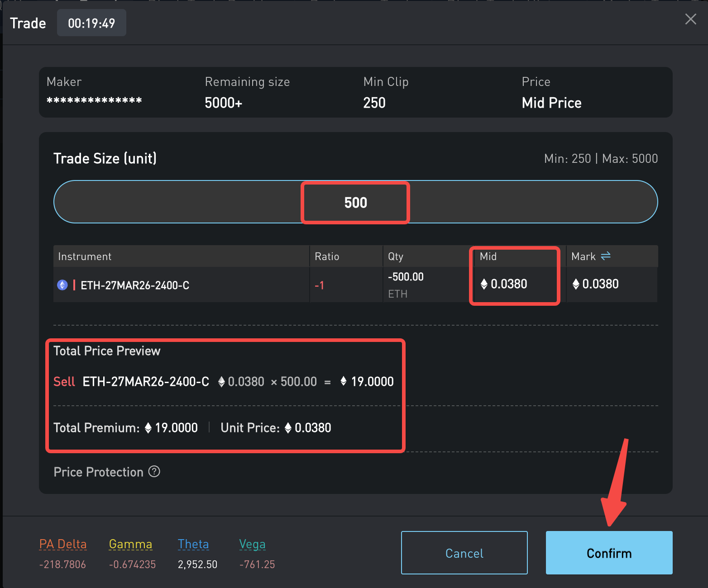Toggle the Mark column swap arrows
This screenshot has height=588, width=708.
coord(606,256)
